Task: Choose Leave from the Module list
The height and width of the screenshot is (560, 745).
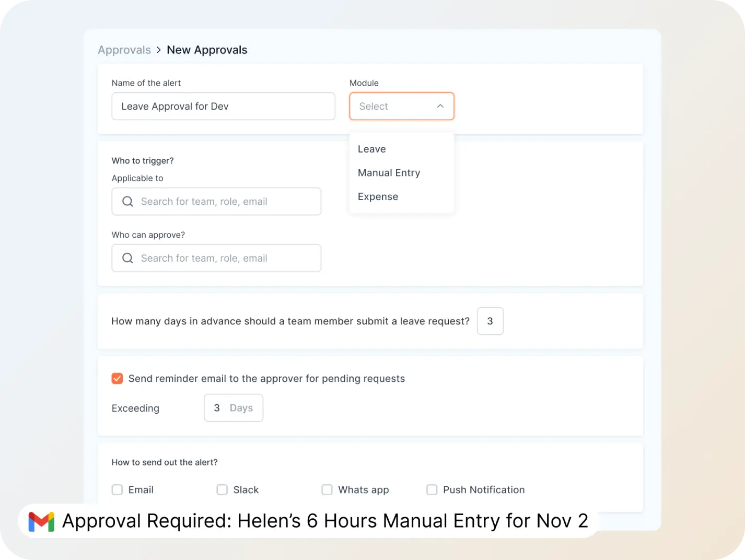Action: (372, 149)
